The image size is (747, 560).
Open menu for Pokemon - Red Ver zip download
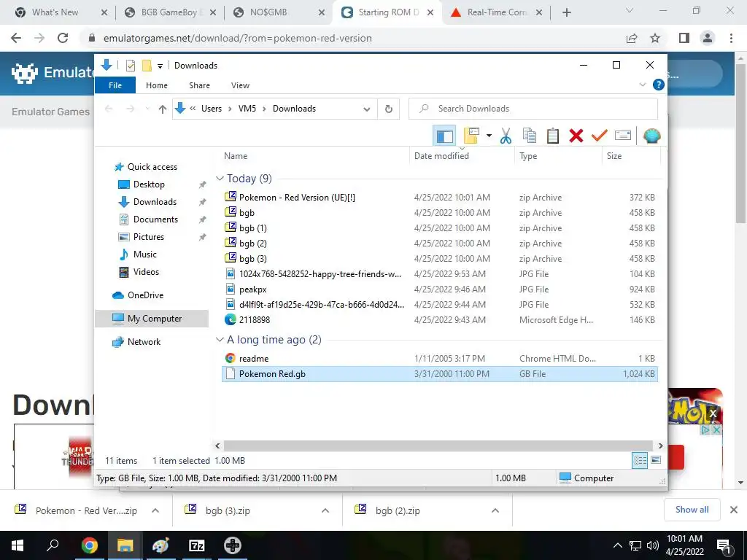point(155,510)
